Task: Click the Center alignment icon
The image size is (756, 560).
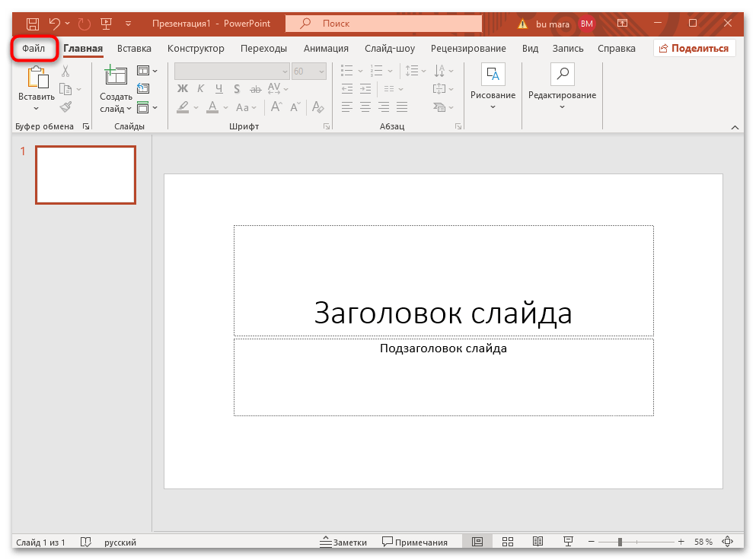Action: click(365, 107)
